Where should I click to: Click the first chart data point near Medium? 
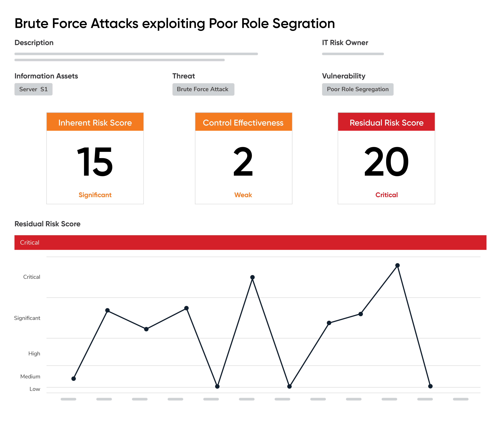[74, 379]
